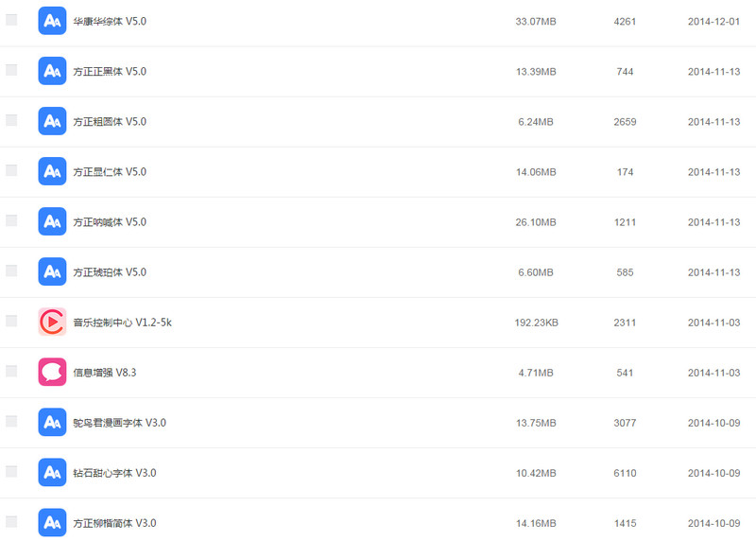Open the 方正显仁体 V5.0 name link

110,172
